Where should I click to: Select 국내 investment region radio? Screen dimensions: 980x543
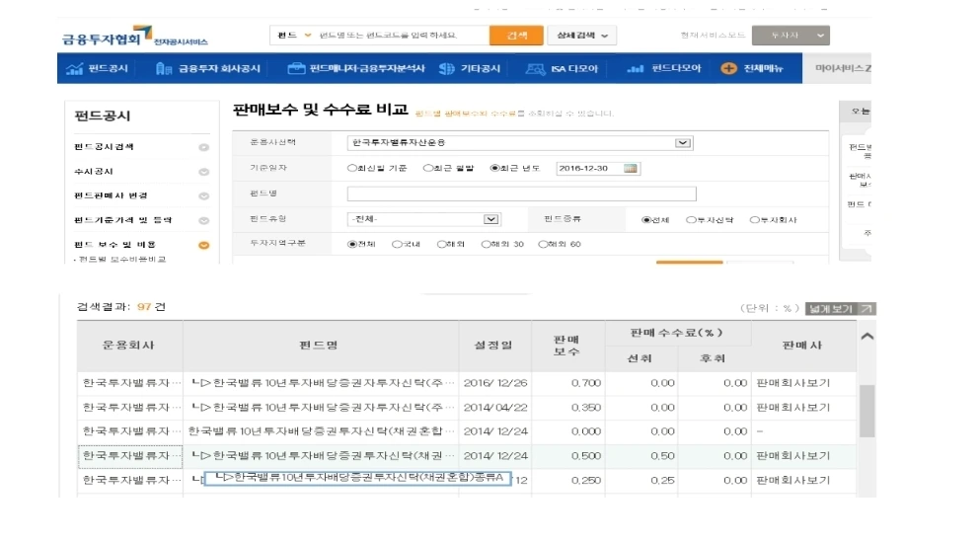[x=397, y=245]
